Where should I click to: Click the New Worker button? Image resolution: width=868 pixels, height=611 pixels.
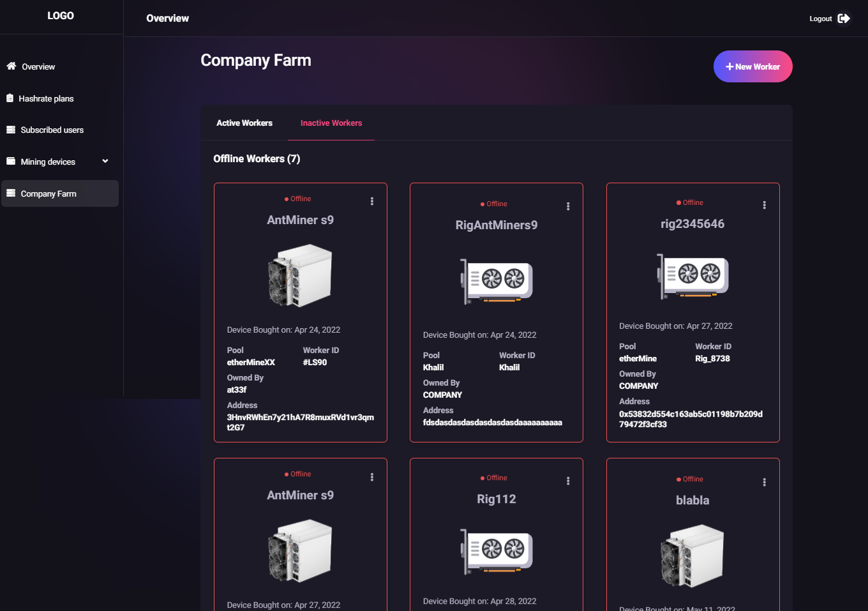[x=752, y=66]
